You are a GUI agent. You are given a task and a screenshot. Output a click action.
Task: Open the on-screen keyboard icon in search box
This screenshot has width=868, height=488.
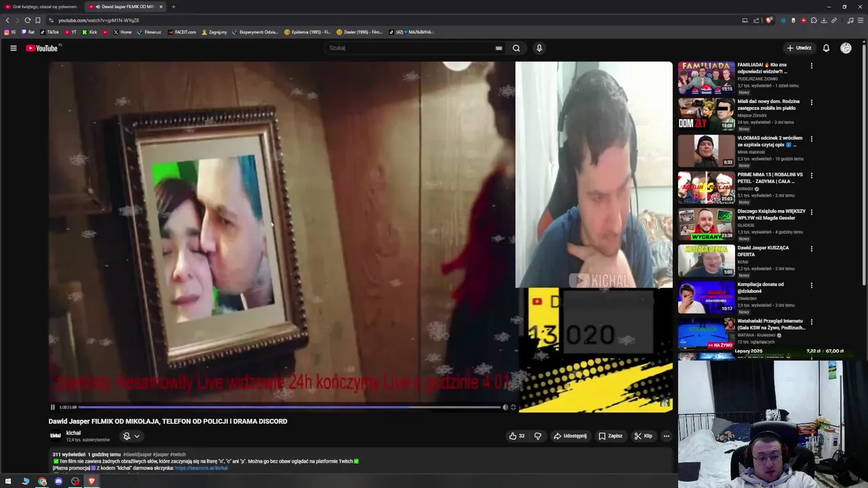pos(498,48)
